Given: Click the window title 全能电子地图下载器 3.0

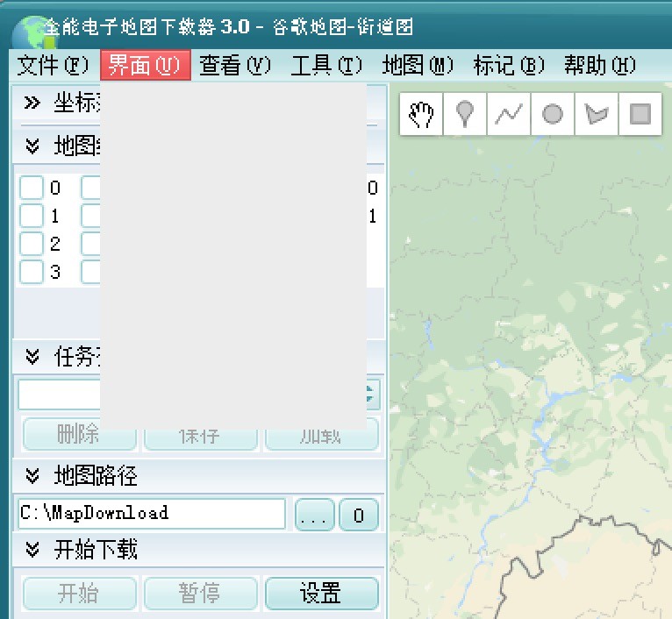Looking at the screenshot, I should pos(146,27).
